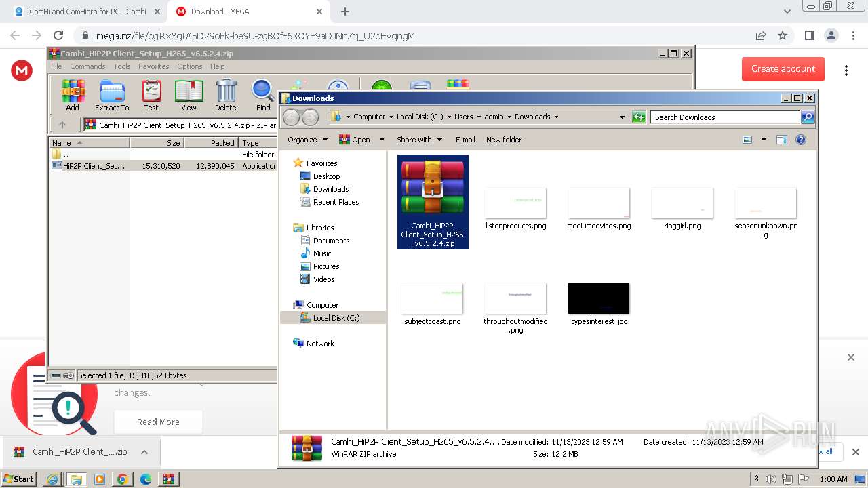Open Chrome tab search dropdown
Viewport: 868px width, 488px height.
pyautogui.click(x=787, y=12)
